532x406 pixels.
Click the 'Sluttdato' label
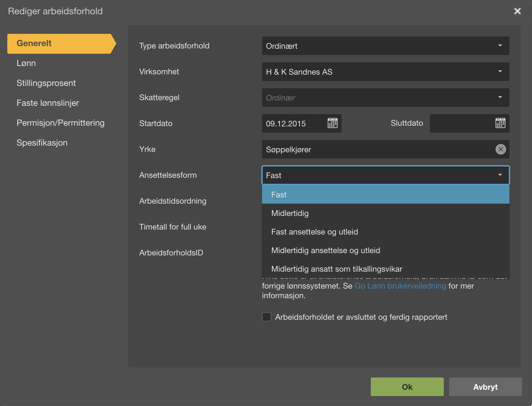[407, 123]
